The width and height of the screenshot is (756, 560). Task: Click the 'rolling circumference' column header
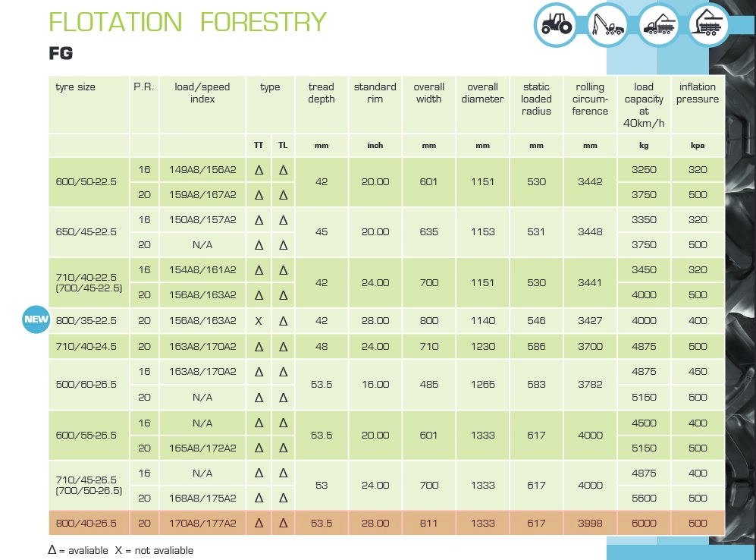(x=590, y=99)
